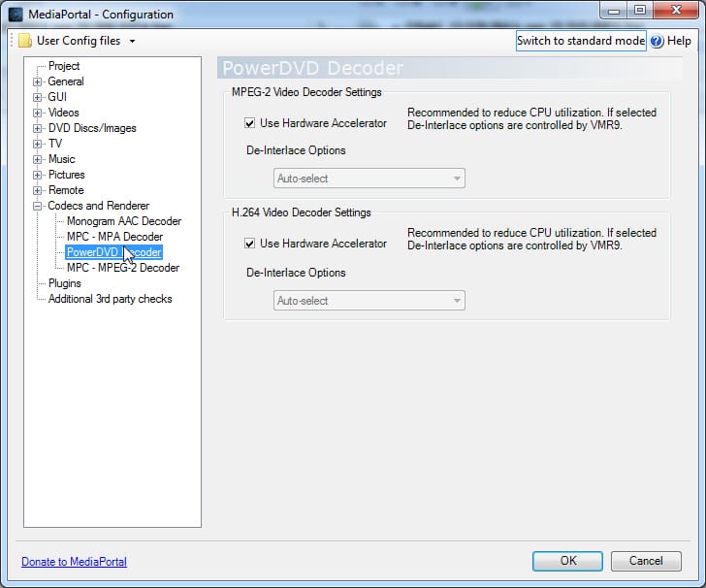Collapse the Codecs and Renderer node
The height and width of the screenshot is (588, 706).
(38, 206)
